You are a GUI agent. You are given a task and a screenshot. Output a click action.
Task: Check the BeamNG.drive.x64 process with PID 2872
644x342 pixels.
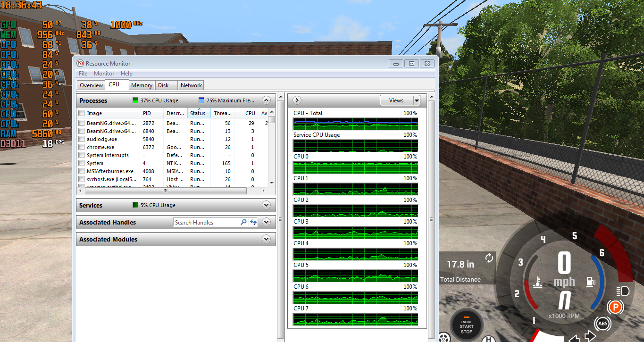coord(82,123)
